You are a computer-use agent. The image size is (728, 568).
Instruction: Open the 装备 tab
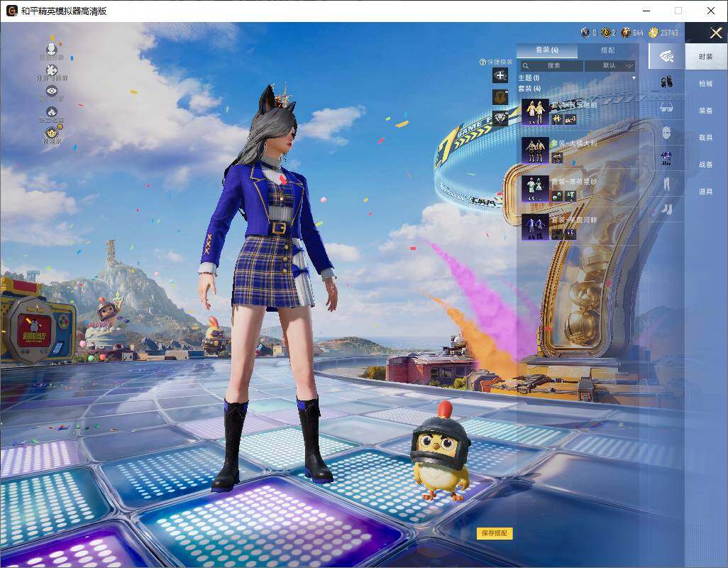[x=706, y=111]
